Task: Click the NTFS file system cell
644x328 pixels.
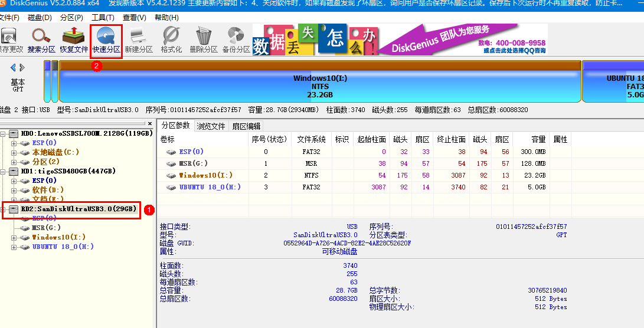Action: pyautogui.click(x=311, y=175)
